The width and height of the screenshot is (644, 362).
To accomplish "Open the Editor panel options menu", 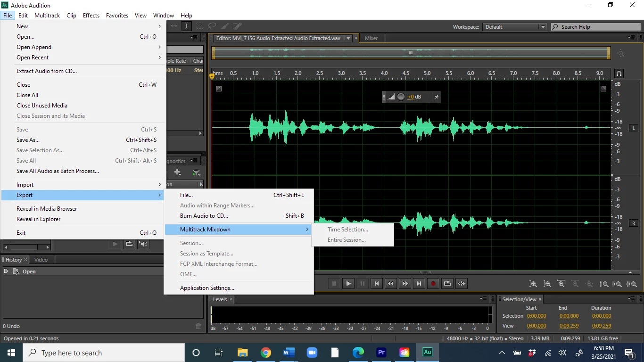I will [632, 38].
